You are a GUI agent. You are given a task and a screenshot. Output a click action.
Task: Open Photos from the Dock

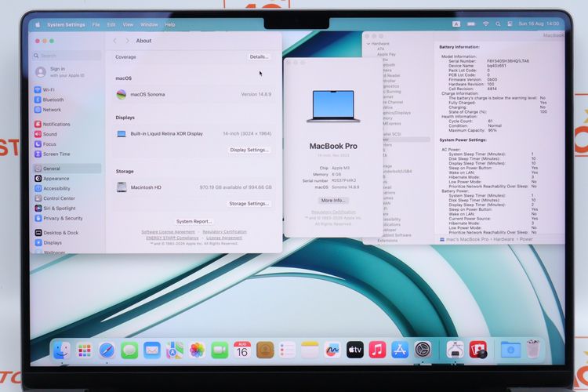[x=197, y=350]
